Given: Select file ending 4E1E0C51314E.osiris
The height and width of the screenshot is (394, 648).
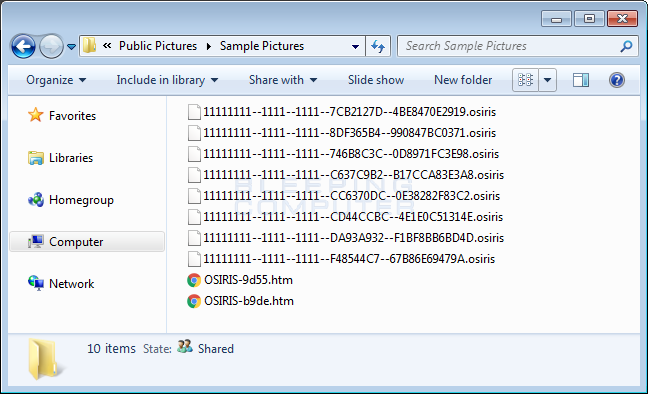Looking at the screenshot, I should pos(353,217).
